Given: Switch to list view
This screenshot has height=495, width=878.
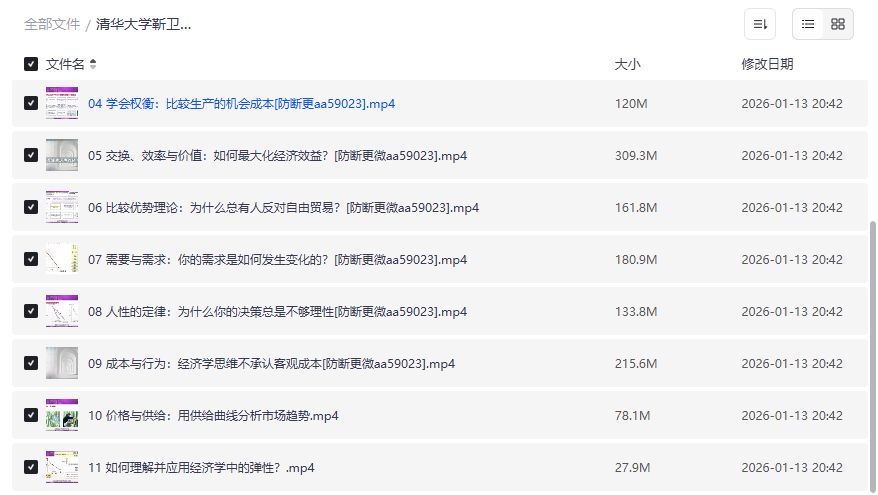Looking at the screenshot, I should [807, 24].
